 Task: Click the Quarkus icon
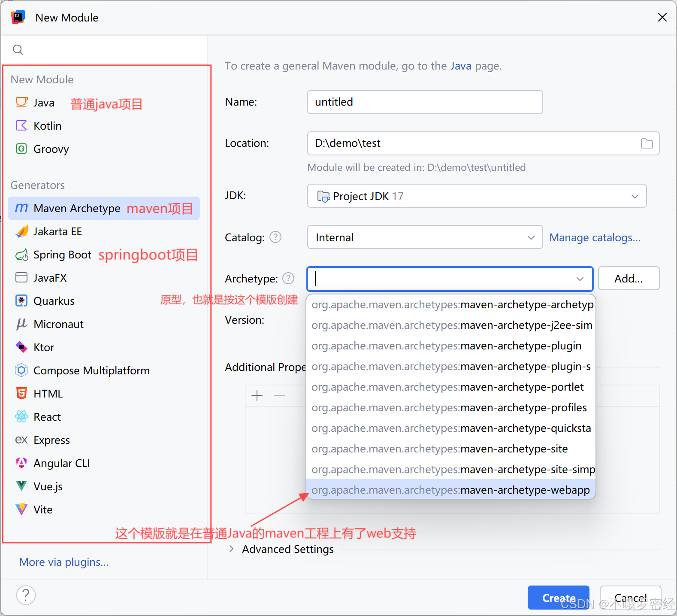(x=21, y=300)
